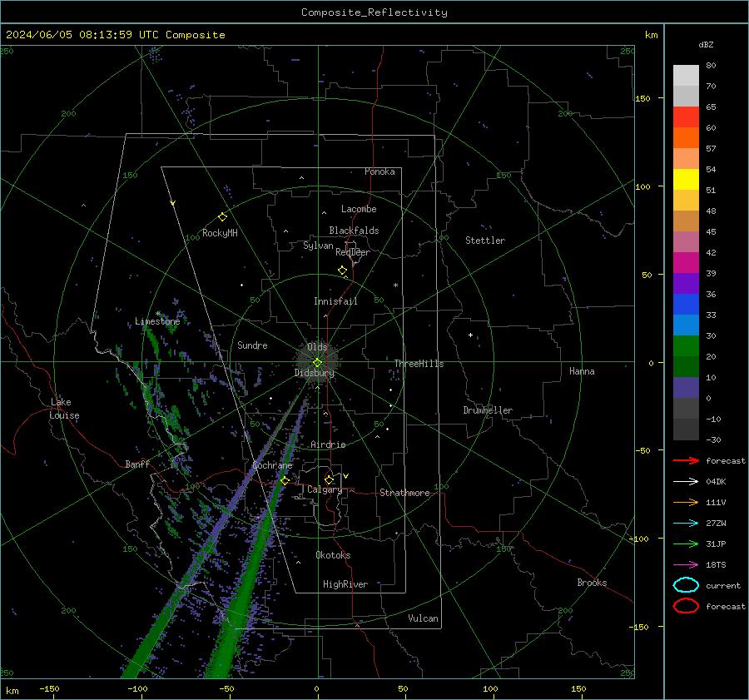Click the Lacombe city label
This screenshot has width=749, height=700.
click(359, 209)
